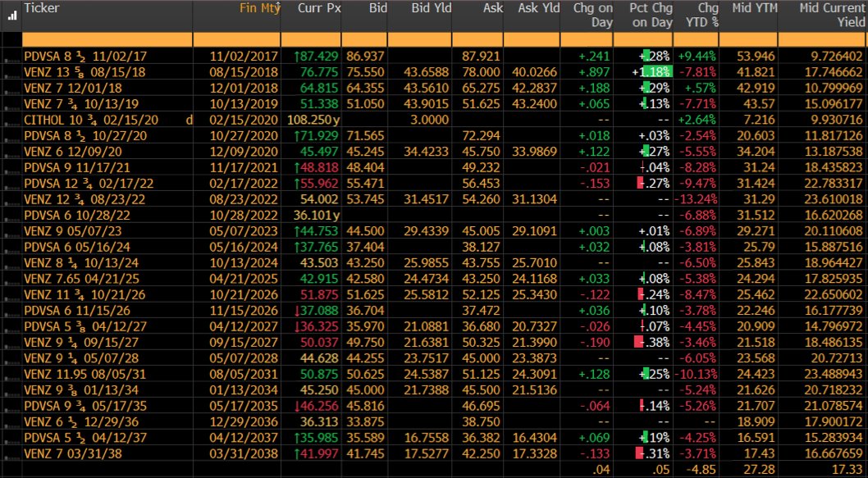Click the 02/15/2020 maturity date cell
This screenshot has width=868, height=478.
244,120
